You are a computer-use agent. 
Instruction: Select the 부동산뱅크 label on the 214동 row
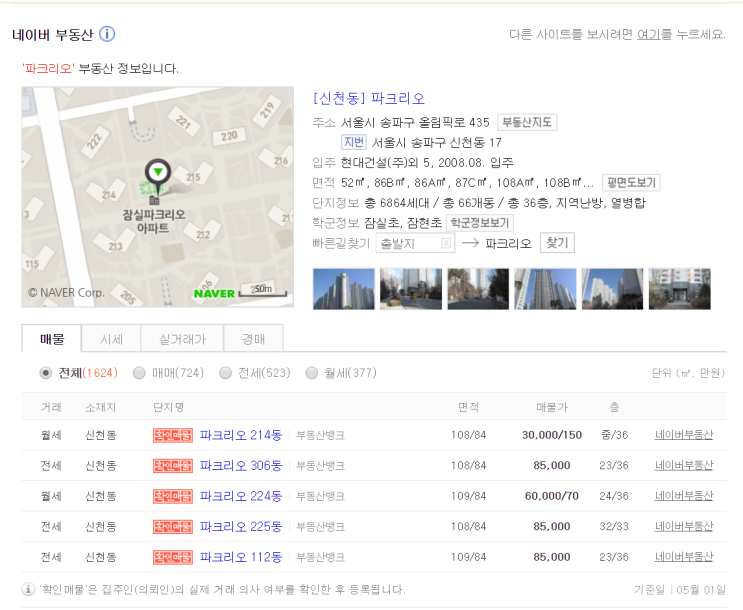[x=320, y=435]
